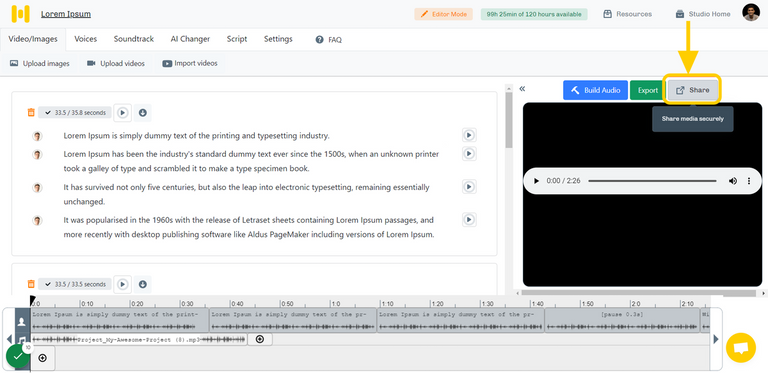Add a new track with the bottom plus button
Image resolution: width=768 pixels, height=373 pixels.
(43, 358)
